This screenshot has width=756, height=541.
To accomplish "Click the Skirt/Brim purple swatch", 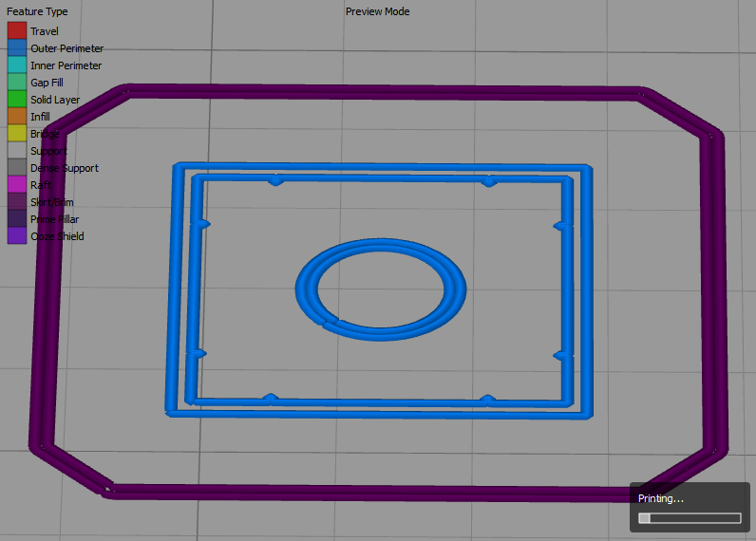I will pos(17,202).
